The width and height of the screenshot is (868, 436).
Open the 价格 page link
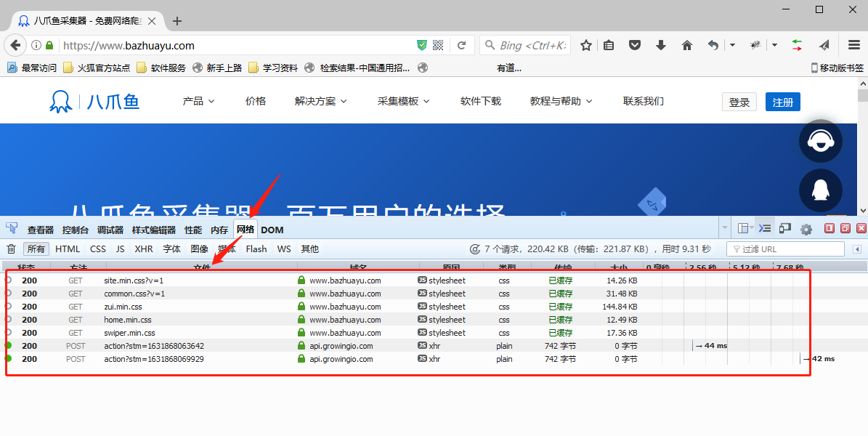(x=256, y=102)
